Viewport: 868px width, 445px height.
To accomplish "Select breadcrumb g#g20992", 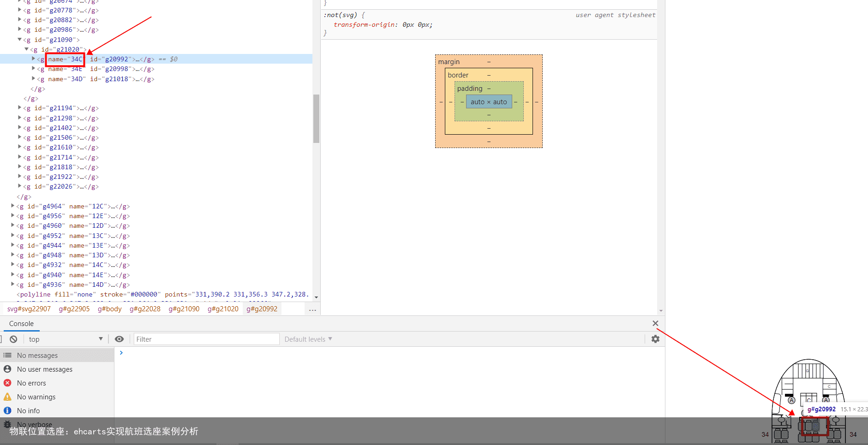I will (262, 309).
